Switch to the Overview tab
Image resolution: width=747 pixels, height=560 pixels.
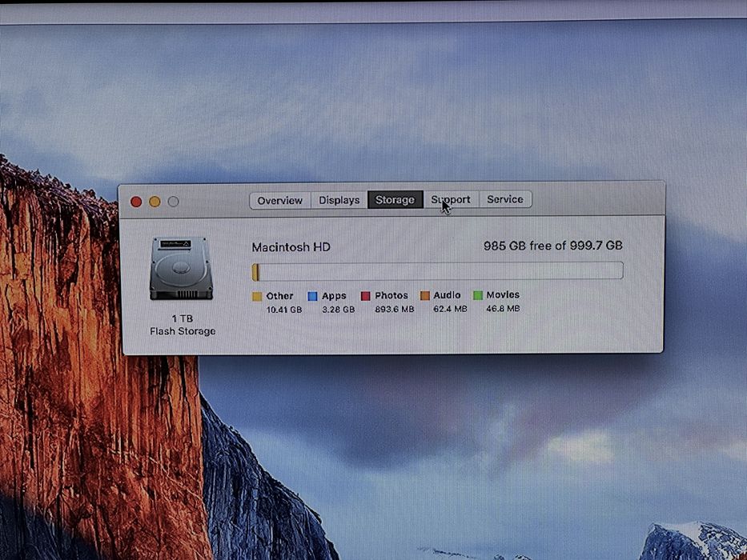(x=280, y=201)
